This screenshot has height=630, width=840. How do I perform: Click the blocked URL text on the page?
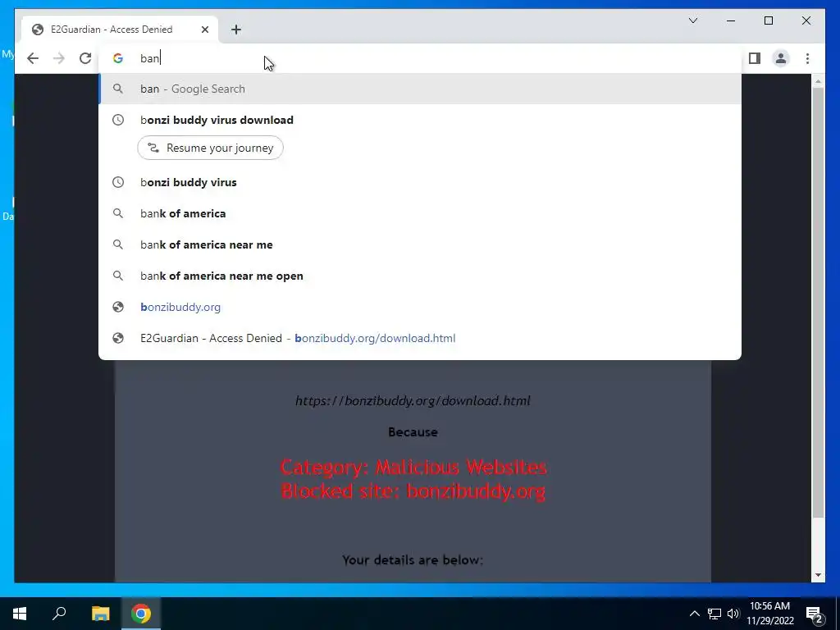413,400
